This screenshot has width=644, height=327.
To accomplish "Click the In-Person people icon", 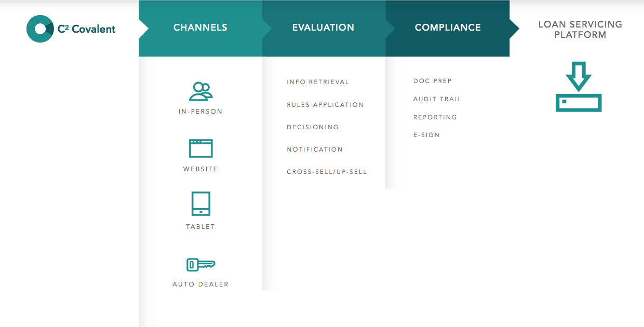I will click(200, 91).
